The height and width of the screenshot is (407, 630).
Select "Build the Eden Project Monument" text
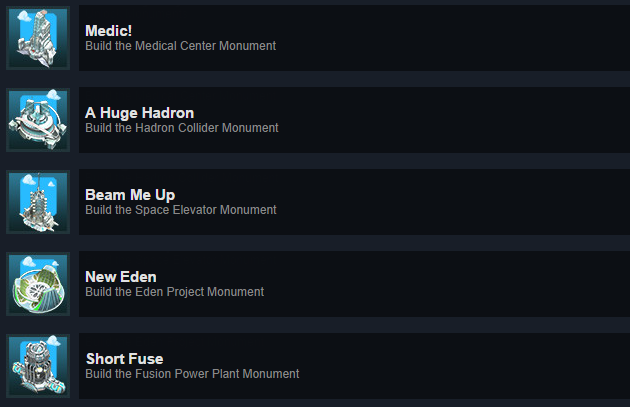[174, 292]
